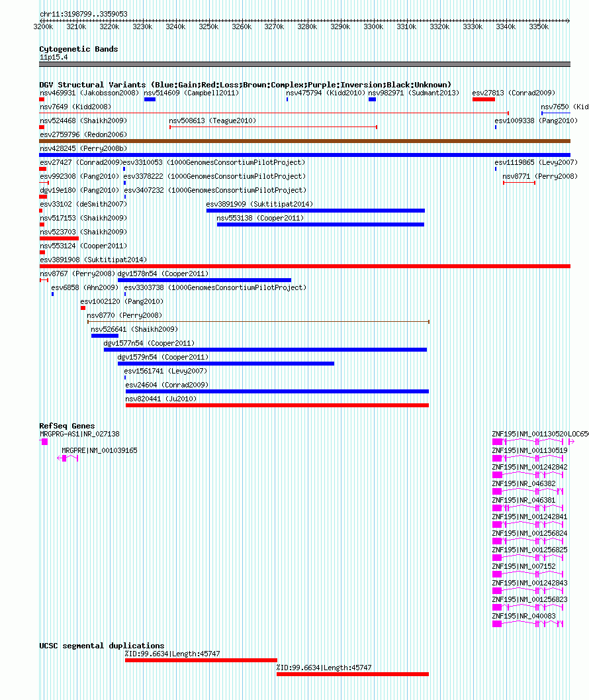Open the nsv475794 (Kidd2010) variant
589x700 pixels.
click(x=326, y=93)
